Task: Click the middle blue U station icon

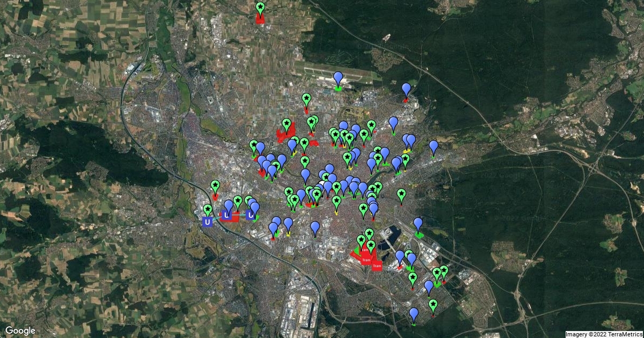Action: [226, 216]
